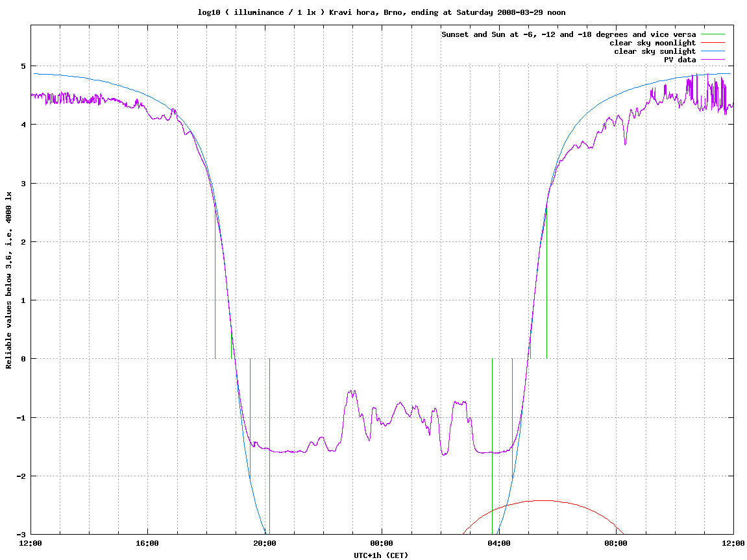Click the blue sunlight legend line sample
The height and width of the screenshot is (560, 747).
[713, 51]
